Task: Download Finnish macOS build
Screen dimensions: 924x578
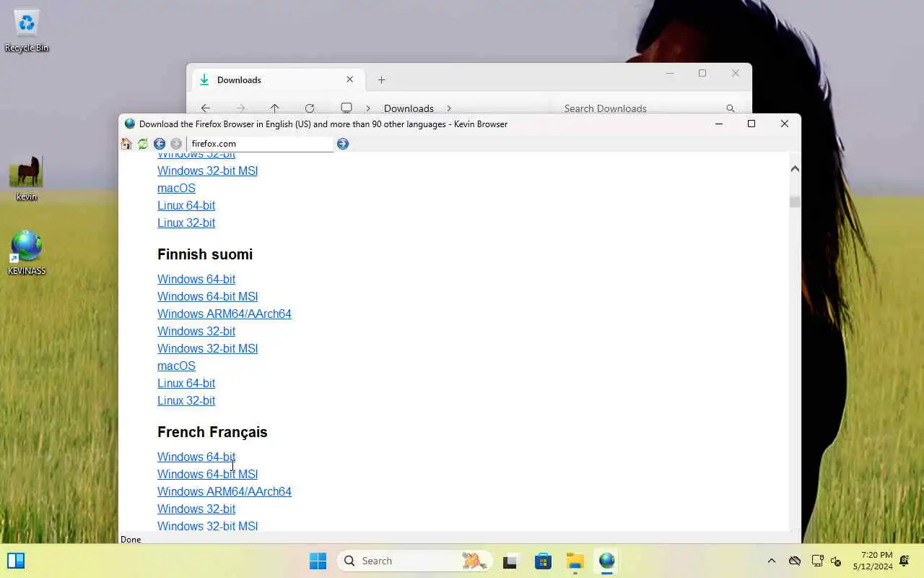Action: point(176,366)
